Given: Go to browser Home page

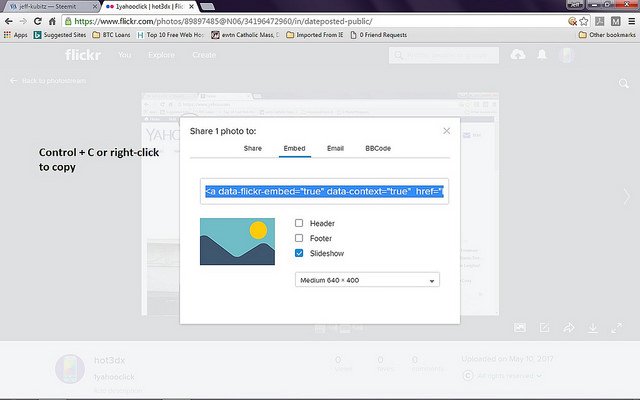Looking at the screenshot, I should point(52,21).
